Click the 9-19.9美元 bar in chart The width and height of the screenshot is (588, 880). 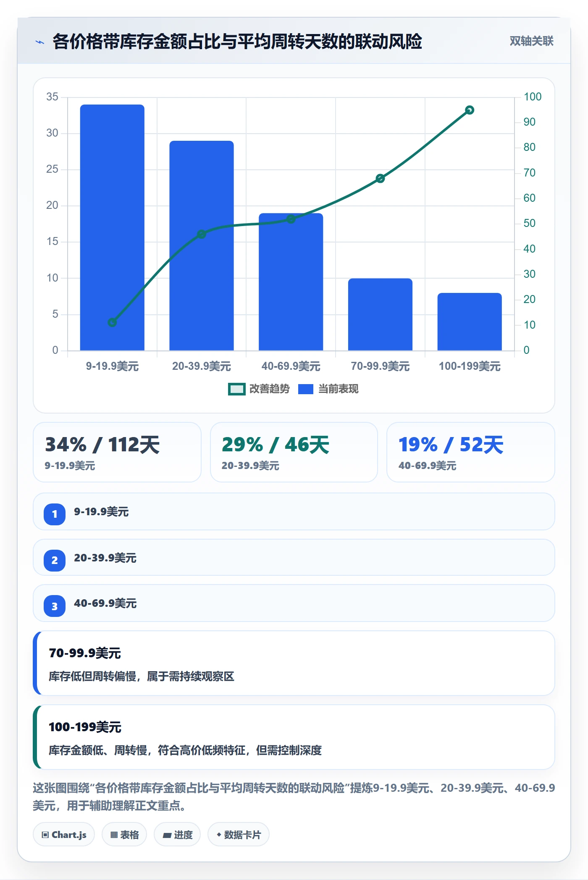click(112, 227)
